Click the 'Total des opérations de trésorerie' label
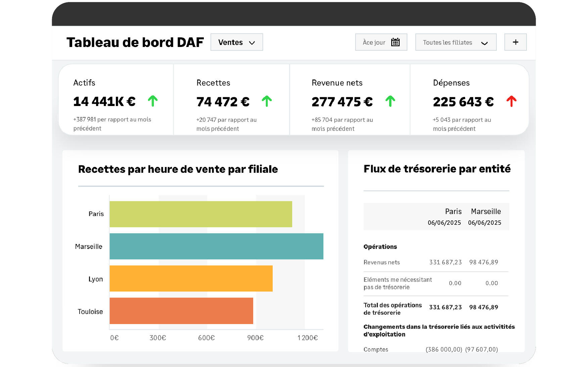588x367 pixels. tap(393, 309)
